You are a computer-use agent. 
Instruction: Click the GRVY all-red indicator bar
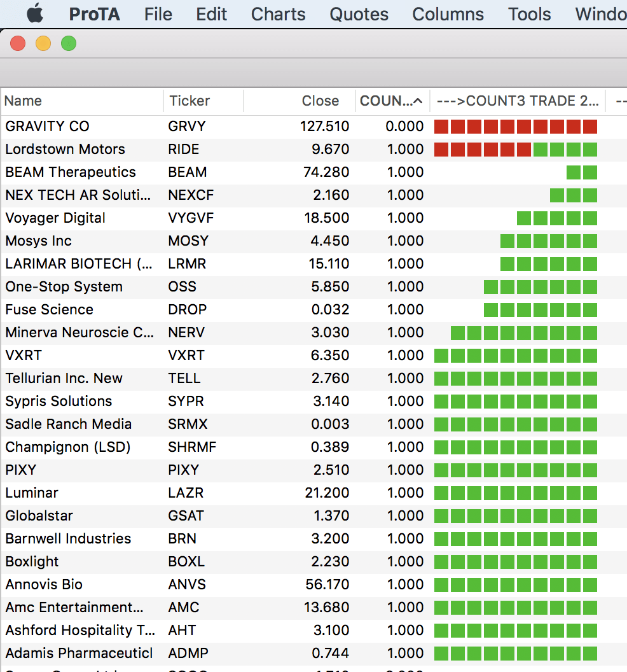[x=516, y=127]
